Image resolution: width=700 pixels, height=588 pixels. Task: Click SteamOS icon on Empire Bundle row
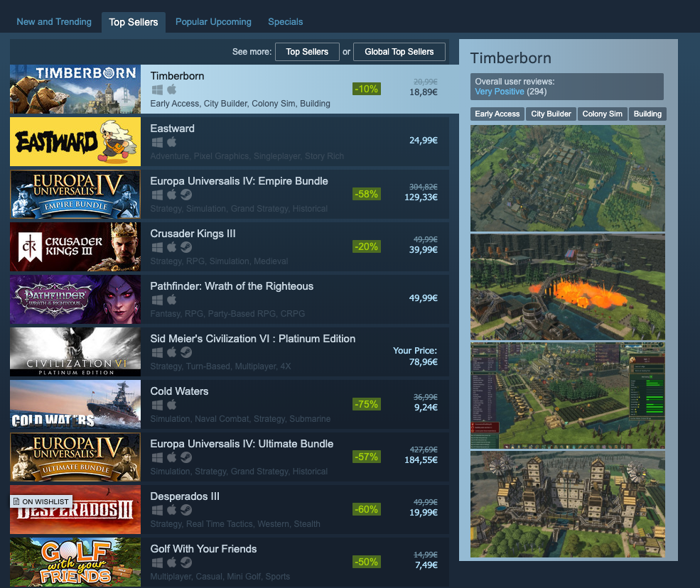[186, 195]
